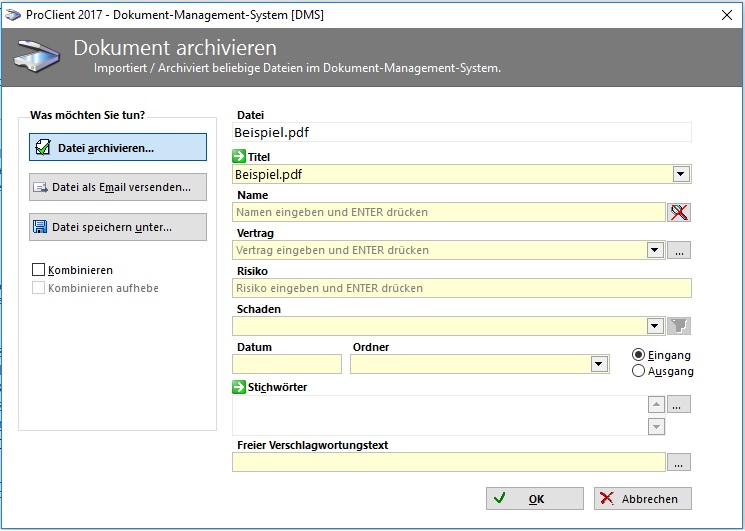Click the remove name icon with red X
Screen dimensions: 745x531
pos(680,212)
